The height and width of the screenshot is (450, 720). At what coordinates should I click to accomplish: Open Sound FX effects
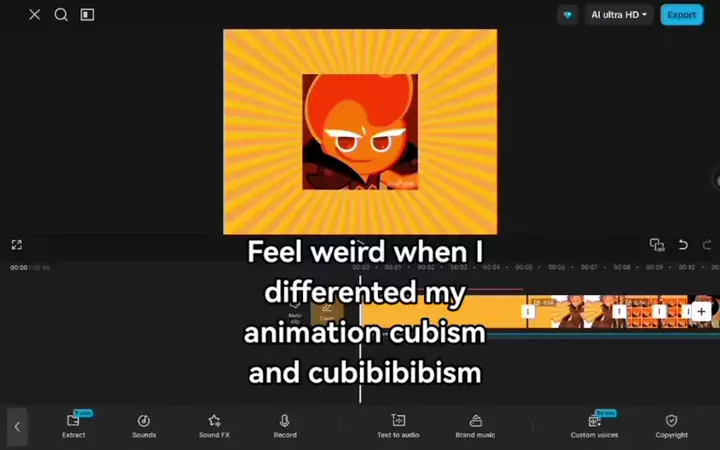click(214, 426)
